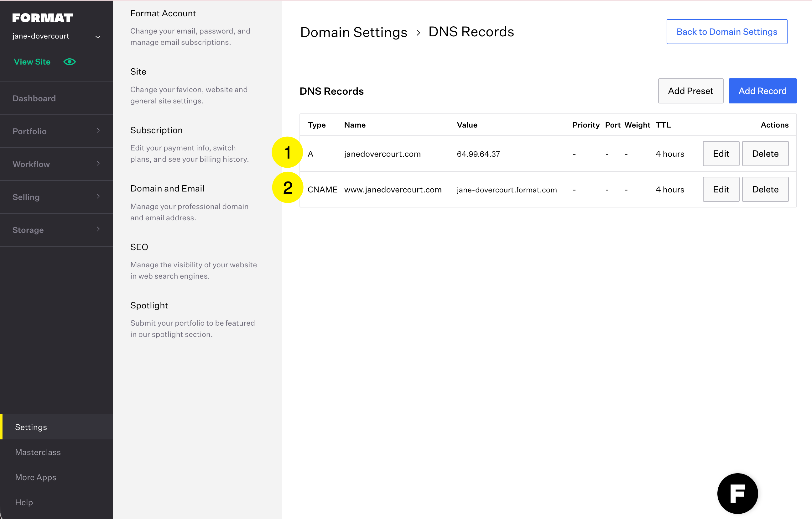Viewport: 812px width, 519px height.
Task: Click breadcrumb arrow between Domain Settings and DNS Records
Action: pyautogui.click(x=418, y=33)
